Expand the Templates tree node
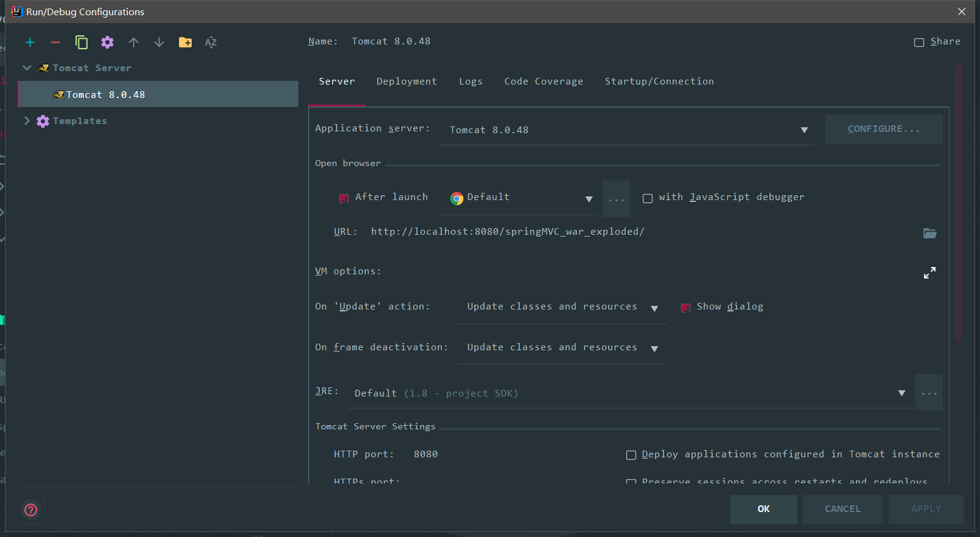Viewport: 980px width, 537px height. coord(27,121)
